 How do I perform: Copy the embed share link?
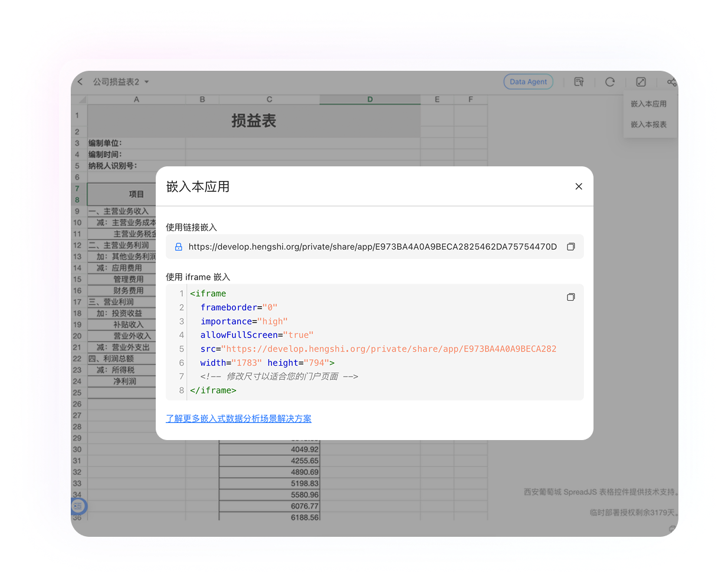pos(570,247)
